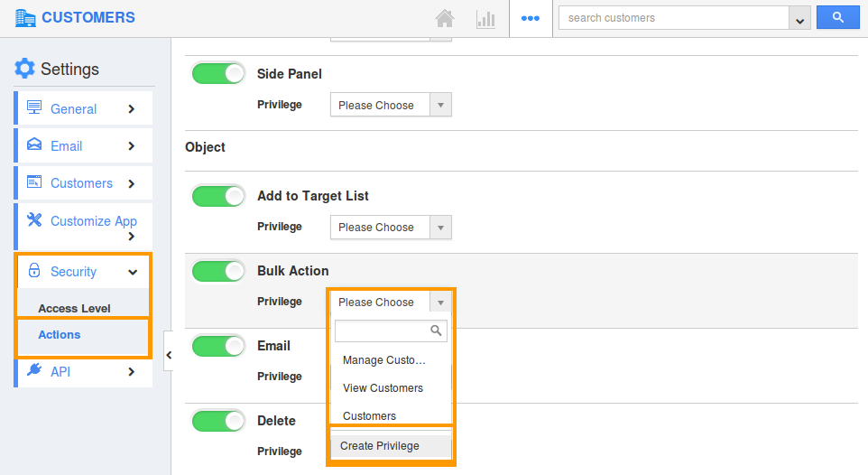Expand the General settings chevron
The width and height of the screenshot is (868, 475).
click(131, 109)
